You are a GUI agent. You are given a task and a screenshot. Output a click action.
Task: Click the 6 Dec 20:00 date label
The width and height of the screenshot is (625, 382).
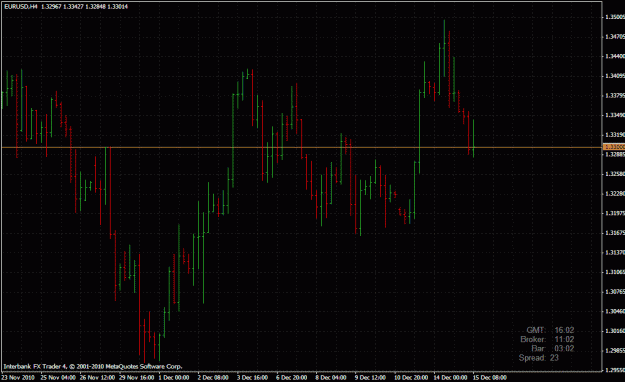(292, 377)
